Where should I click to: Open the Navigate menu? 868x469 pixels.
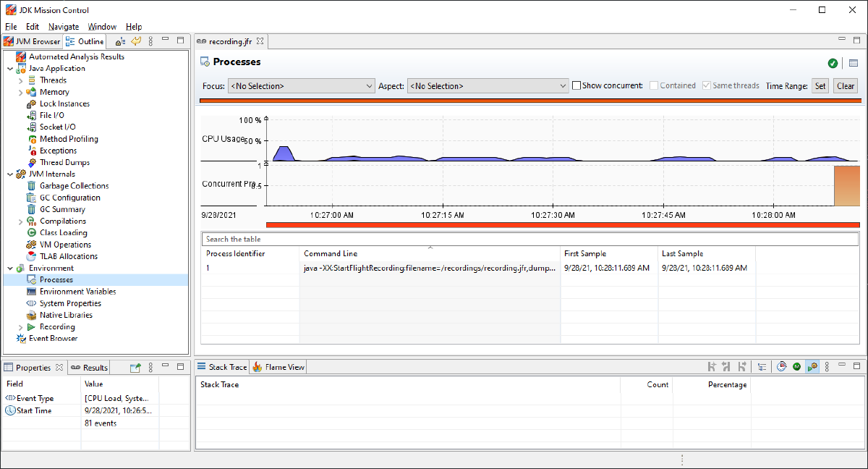point(64,27)
